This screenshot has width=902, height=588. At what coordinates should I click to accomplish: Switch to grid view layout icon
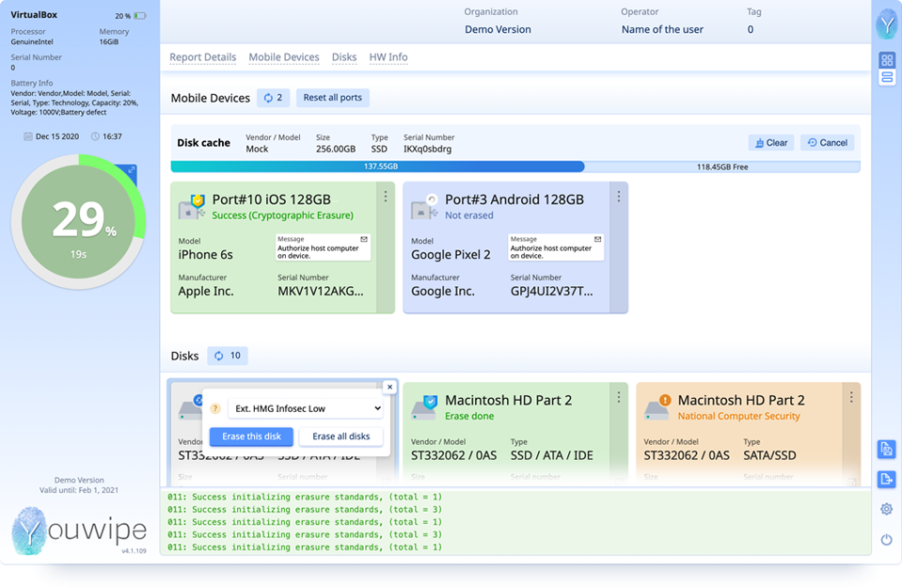coord(886,60)
